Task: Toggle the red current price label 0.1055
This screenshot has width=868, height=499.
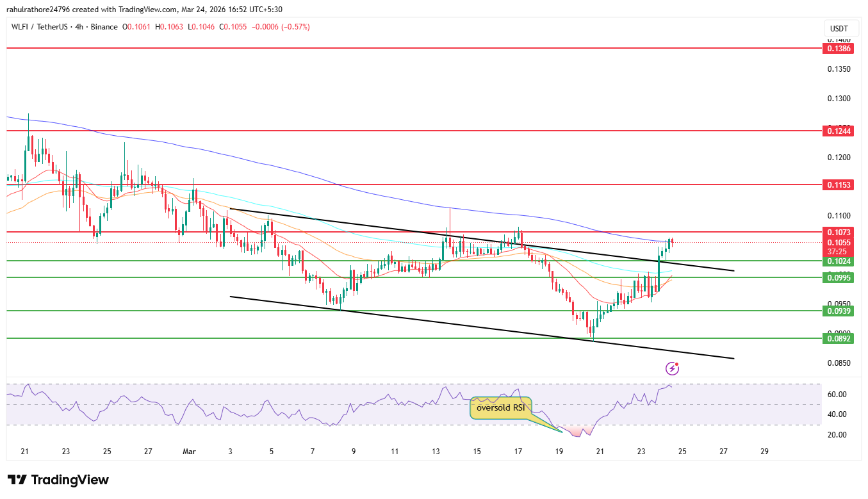Action: tap(838, 242)
